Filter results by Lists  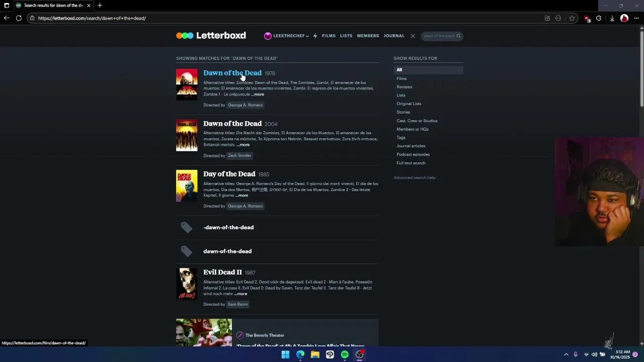[x=401, y=96]
